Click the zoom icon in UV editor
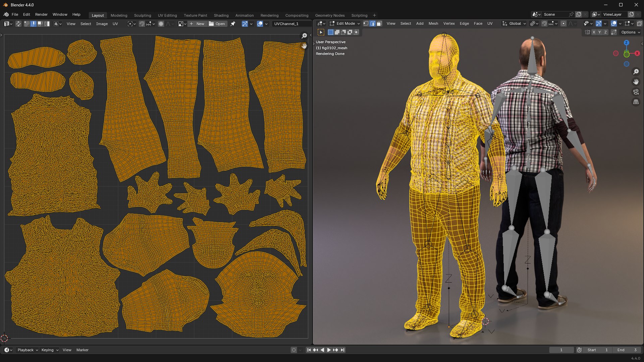Screen dimensions: 644x362 pos(304,36)
